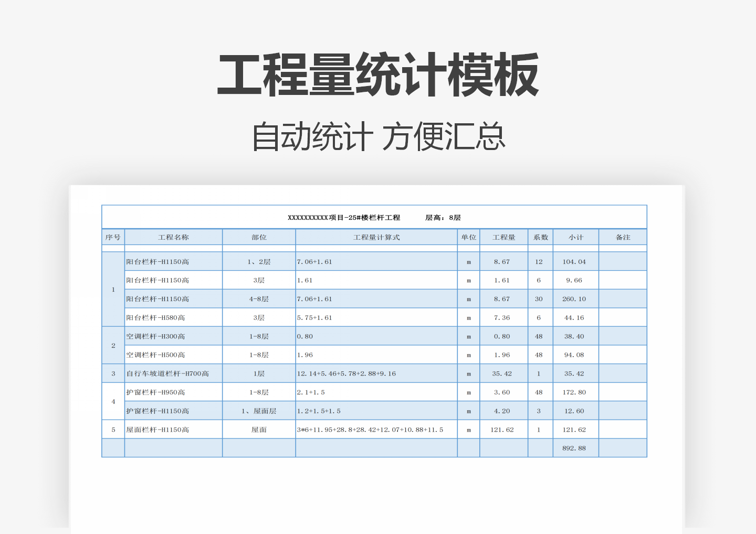The width and height of the screenshot is (756, 534).
Task: Click the 工程量计算式 column header
Action: pos(376,237)
